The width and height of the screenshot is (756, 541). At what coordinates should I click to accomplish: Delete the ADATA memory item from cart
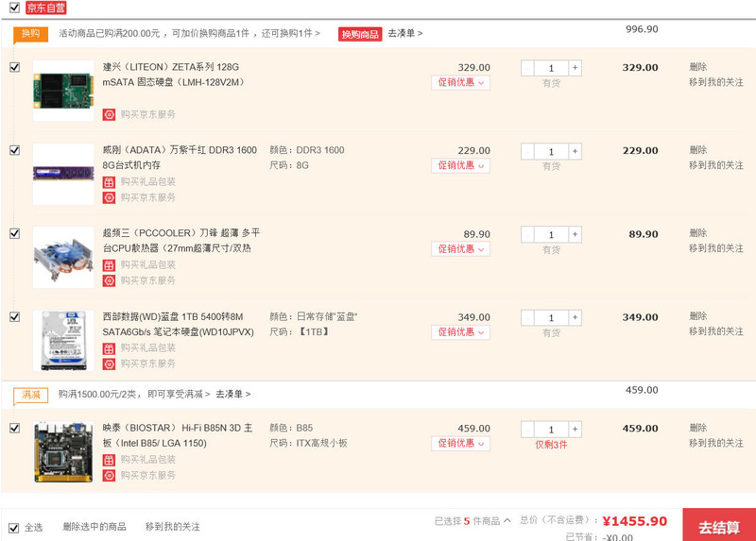pos(697,150)
